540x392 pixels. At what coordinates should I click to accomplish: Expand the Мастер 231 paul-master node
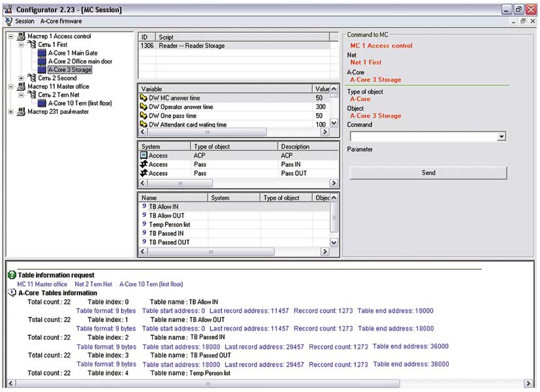pyautogui.click(x=9, y=112)
